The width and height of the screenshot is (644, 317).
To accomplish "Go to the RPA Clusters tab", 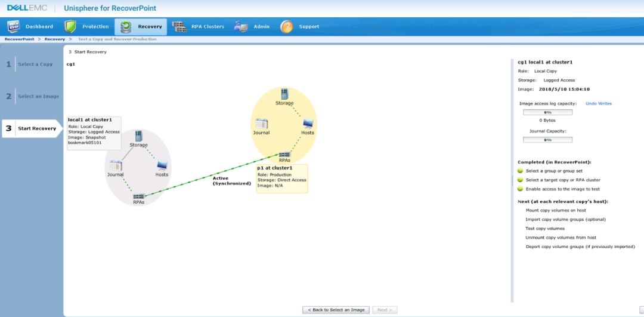I will [199, 27].
